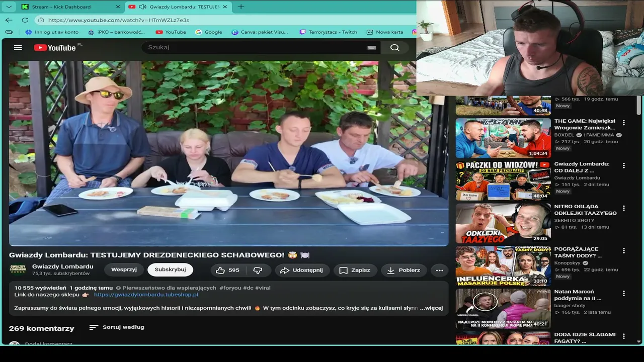Open Terrorystacs - Twitch bookmark
Viewport: 644px width, 362px height.
point(328,32)
